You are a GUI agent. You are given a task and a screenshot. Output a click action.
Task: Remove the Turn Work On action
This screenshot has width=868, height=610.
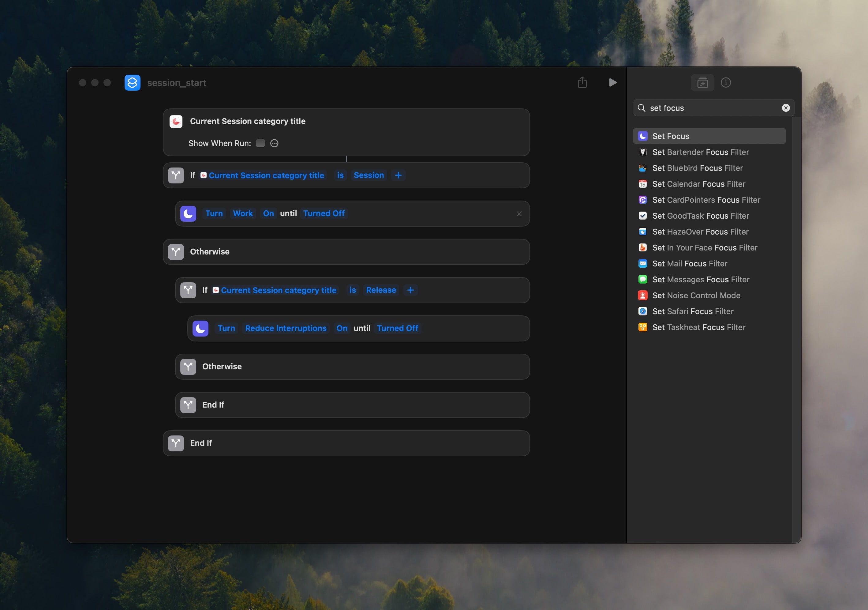coord(519,213)
